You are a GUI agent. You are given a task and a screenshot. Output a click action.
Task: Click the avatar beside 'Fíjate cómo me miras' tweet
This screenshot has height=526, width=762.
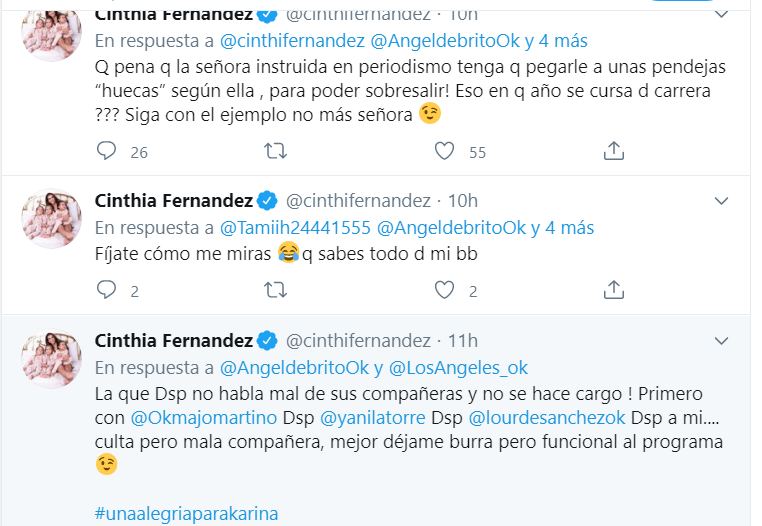(51, 220)
